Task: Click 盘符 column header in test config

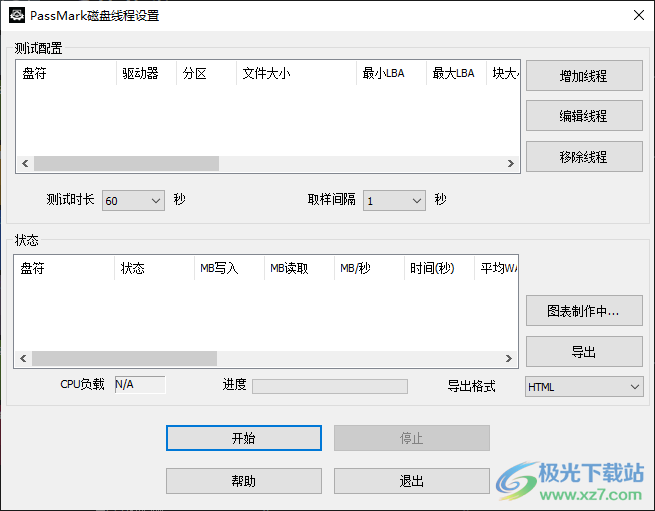Action: 66,73
